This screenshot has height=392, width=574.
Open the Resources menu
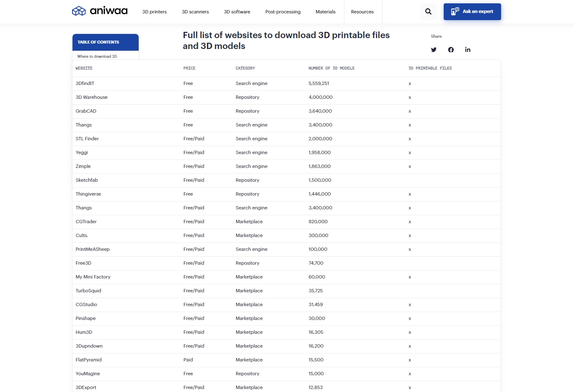click(x=362, y=12)
